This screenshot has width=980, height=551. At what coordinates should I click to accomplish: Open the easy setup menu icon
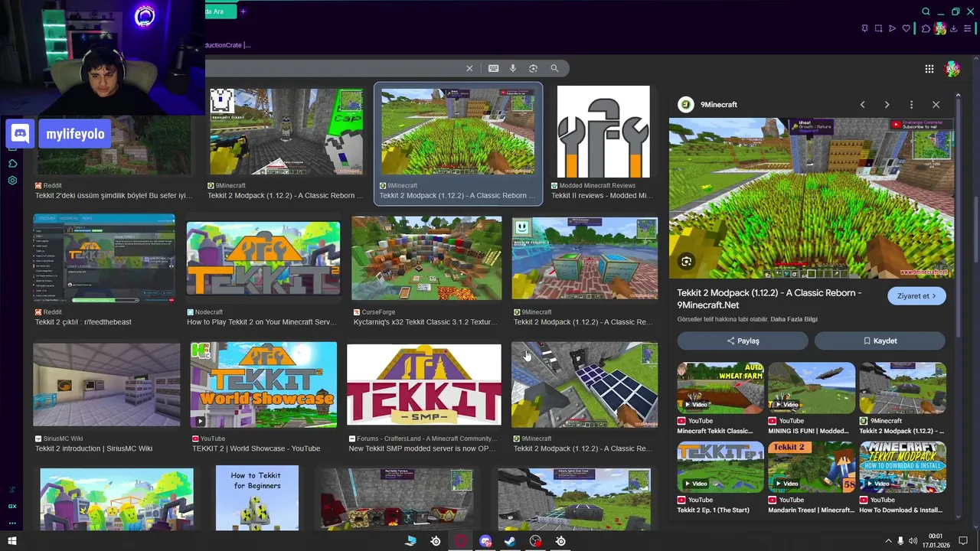click(968, 28)
